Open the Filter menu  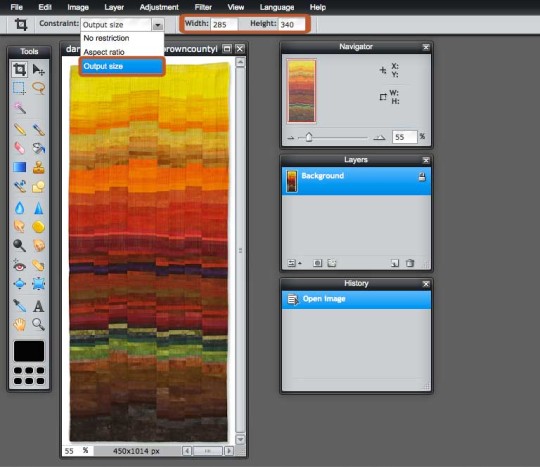203,7
